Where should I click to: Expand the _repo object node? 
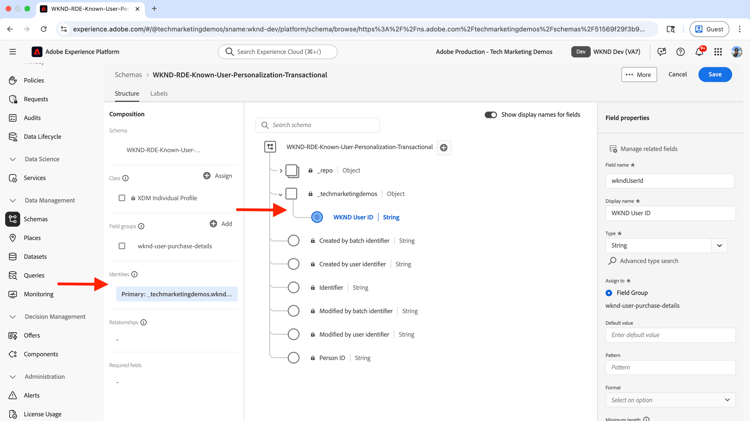click(281, 171)
